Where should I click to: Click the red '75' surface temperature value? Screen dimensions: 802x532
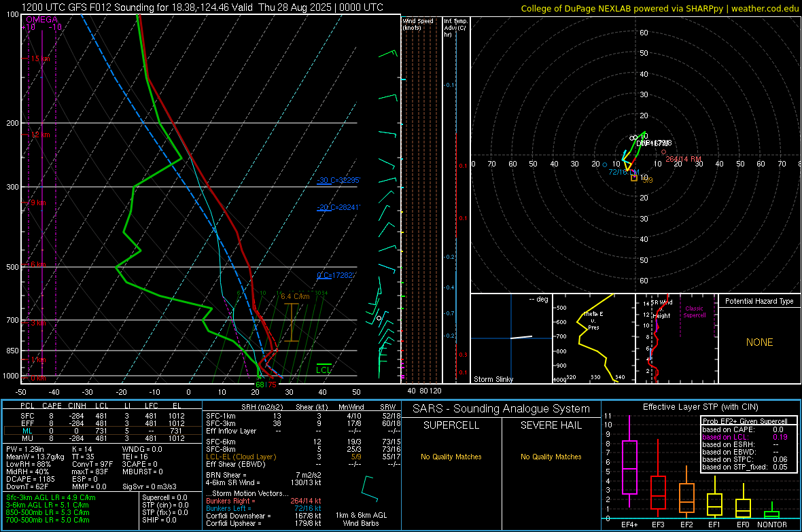coord(272,385)
